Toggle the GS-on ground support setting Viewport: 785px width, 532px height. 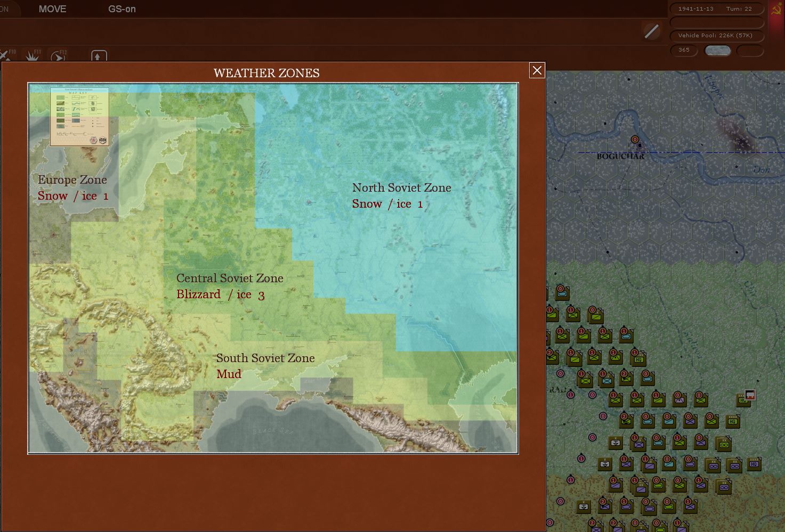tap(122, 9)
